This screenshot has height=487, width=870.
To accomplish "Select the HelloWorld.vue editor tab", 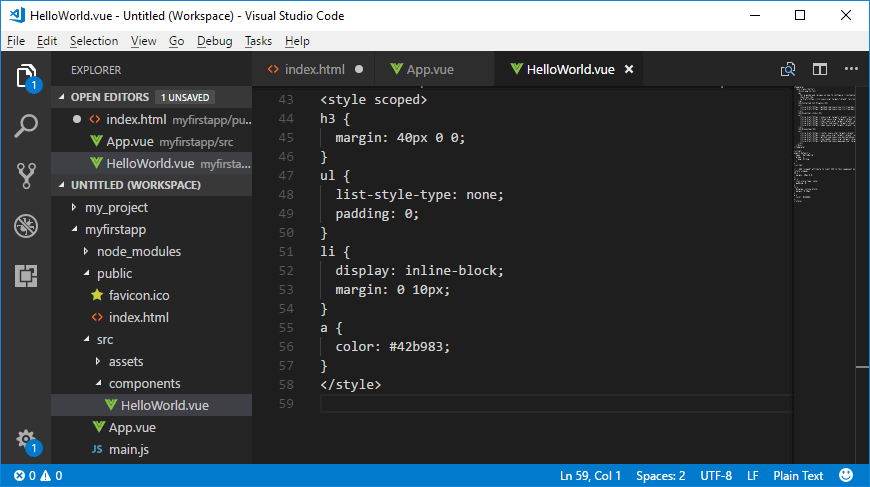I will 569,69.
